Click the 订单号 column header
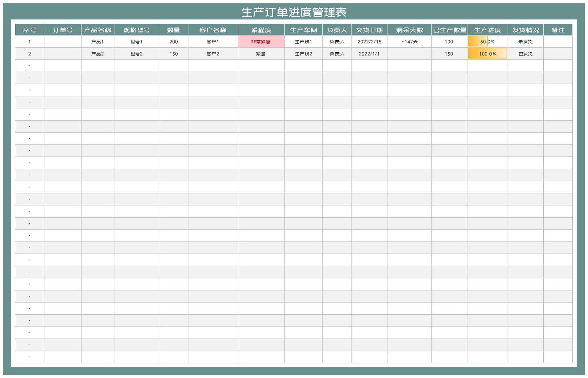The image size is (588, 378). pyautogui.click(x=63, y=30)
